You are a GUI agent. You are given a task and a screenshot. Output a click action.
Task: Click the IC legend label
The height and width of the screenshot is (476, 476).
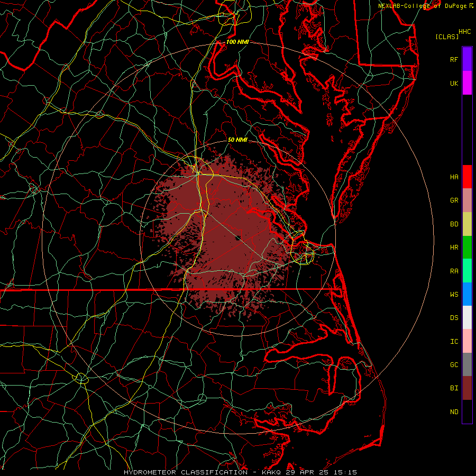454,342
